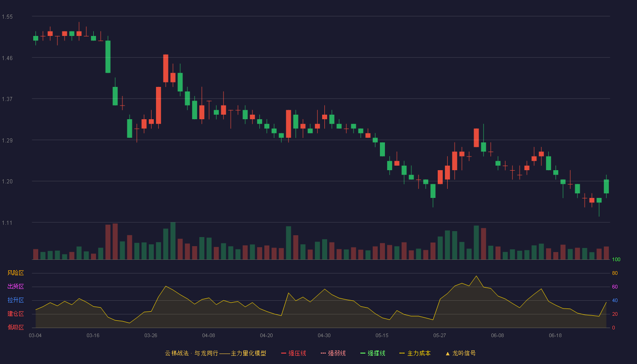
Task: Click the green 100 indicator axis value
Action: point(616,260)
